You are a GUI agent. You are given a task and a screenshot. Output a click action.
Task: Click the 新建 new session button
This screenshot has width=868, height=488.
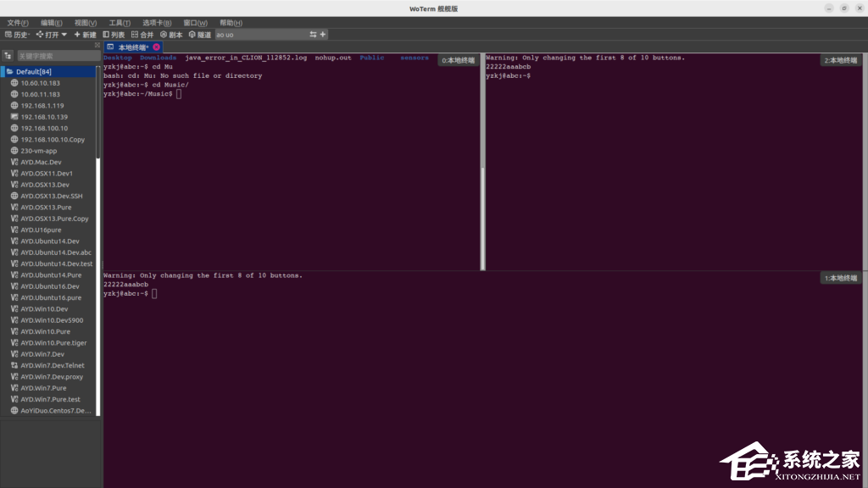coord(86,34)
